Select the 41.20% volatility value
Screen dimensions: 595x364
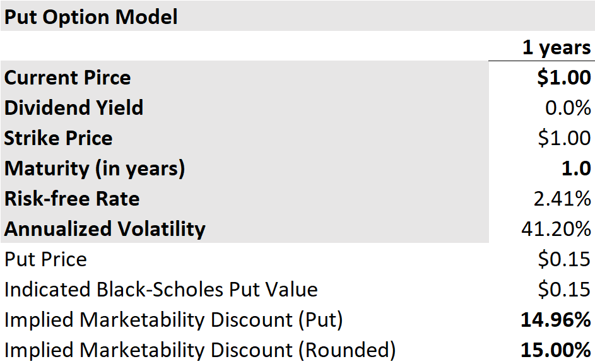click(x=556, y=229)
